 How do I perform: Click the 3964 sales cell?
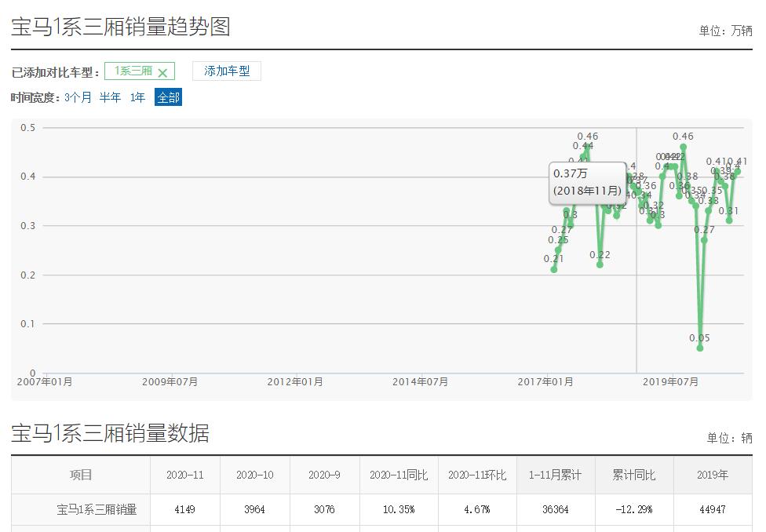pos(254,509)
